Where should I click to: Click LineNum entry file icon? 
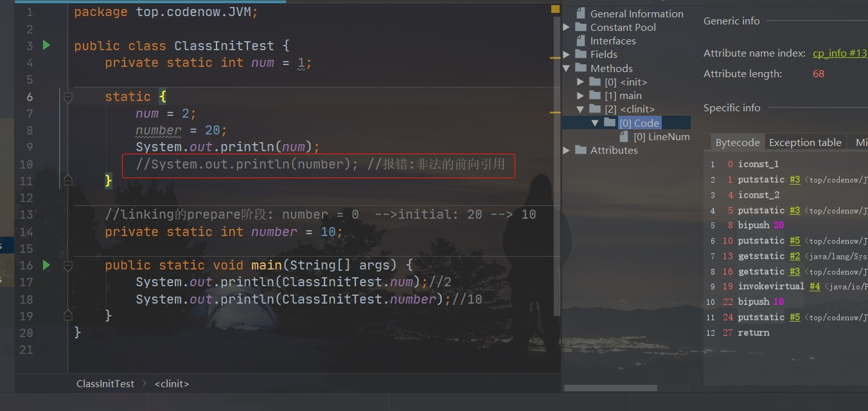pos(624,136)
